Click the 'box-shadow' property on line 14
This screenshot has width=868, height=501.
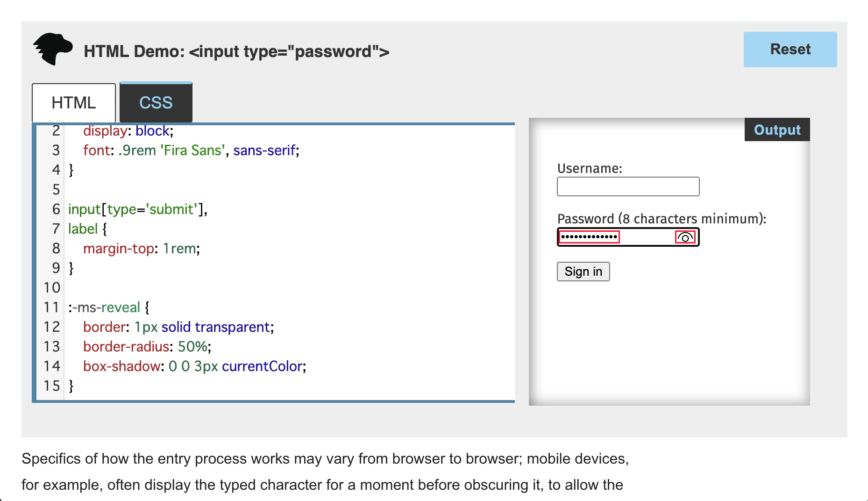tap(122, 366)
